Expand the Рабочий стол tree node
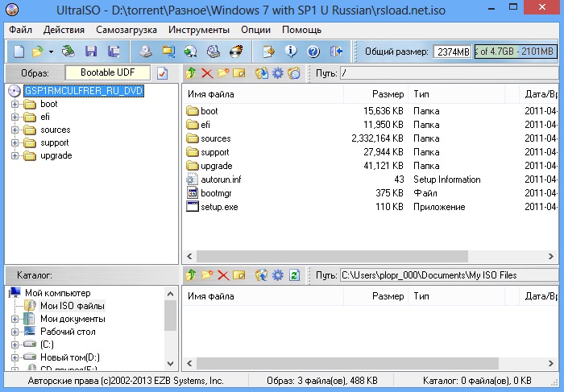 [15, 332]
